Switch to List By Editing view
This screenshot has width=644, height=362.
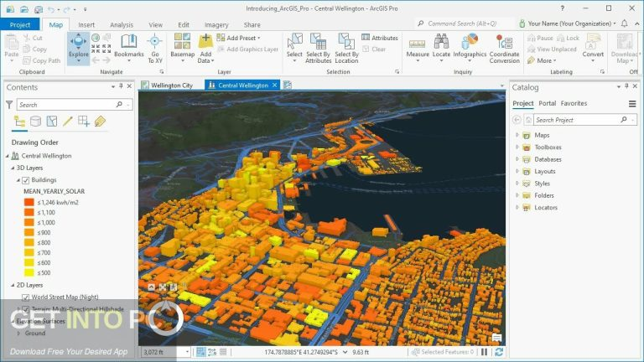tap(68, 121)
